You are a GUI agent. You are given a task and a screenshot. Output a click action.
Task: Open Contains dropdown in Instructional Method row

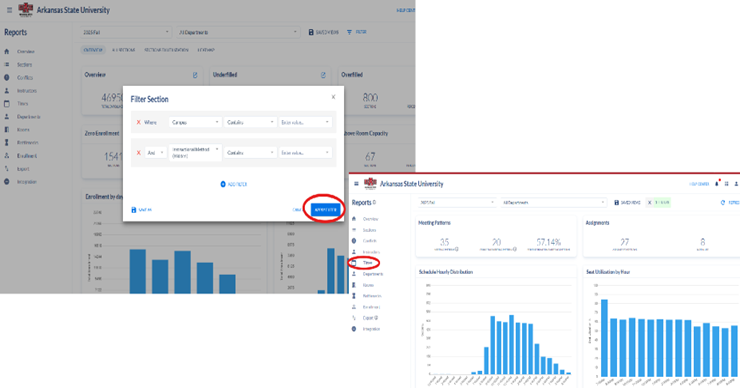click(x=250, y=153)
